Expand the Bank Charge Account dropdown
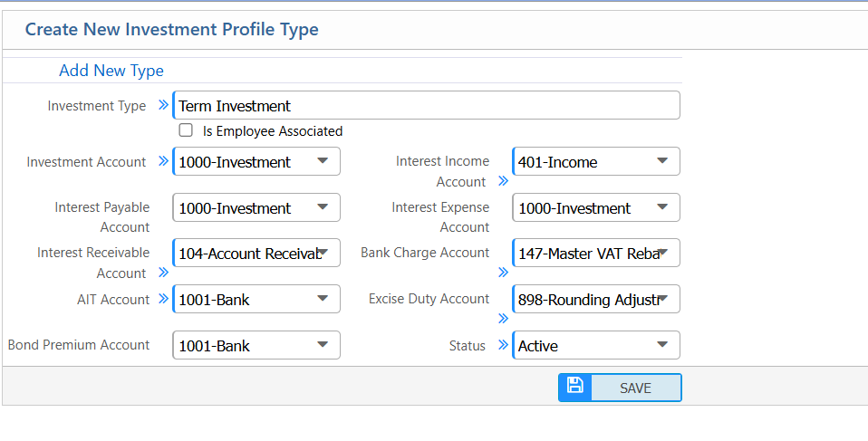The image size is (868, 441). coord(596,254)
